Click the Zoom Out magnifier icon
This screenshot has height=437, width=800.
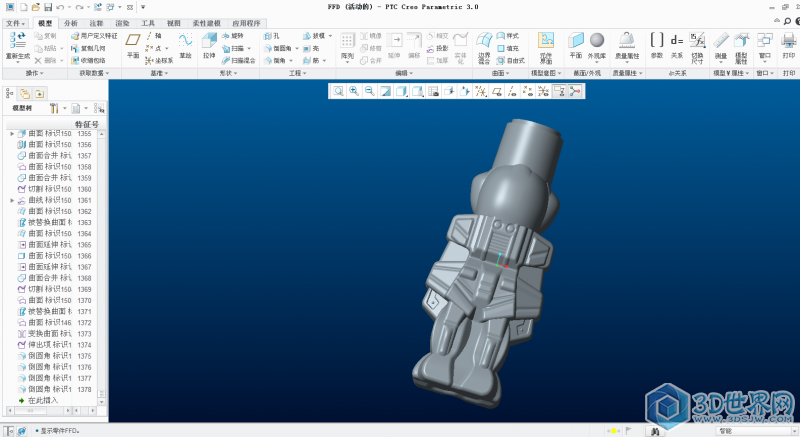[x=369, y=91]
